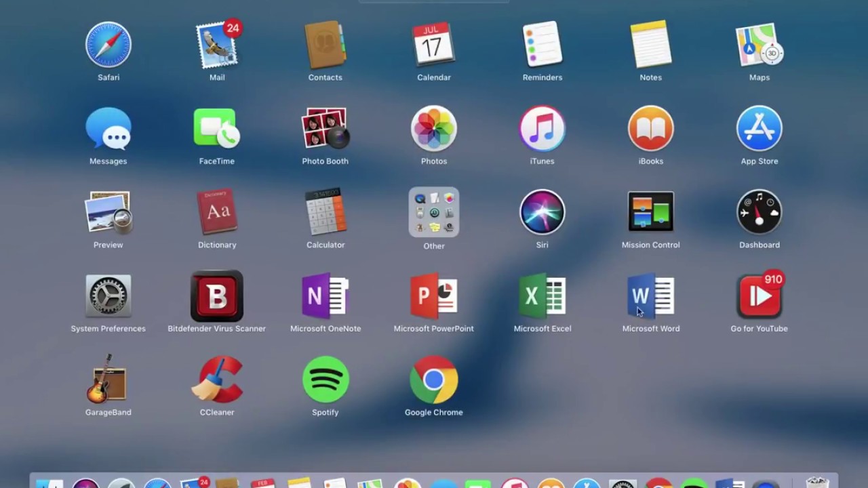Open the iBooks app
Viewport: 868px width, 488px height.
[x=651, y=129]
